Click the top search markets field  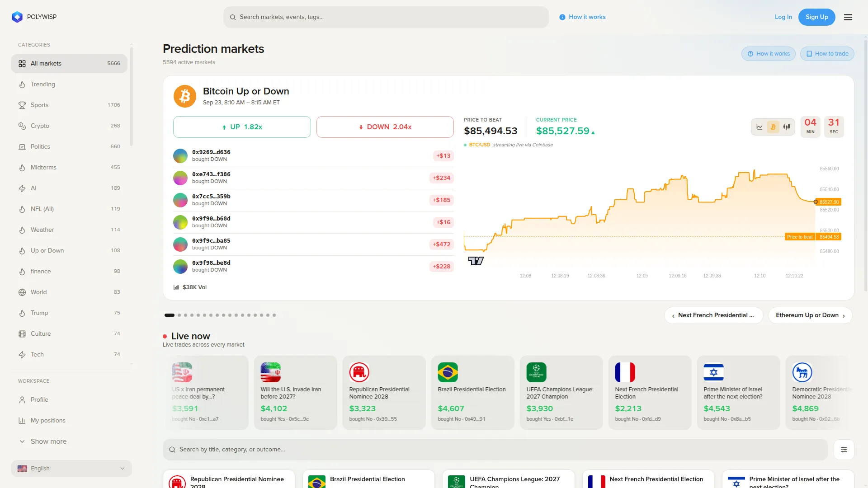point(386,17)
